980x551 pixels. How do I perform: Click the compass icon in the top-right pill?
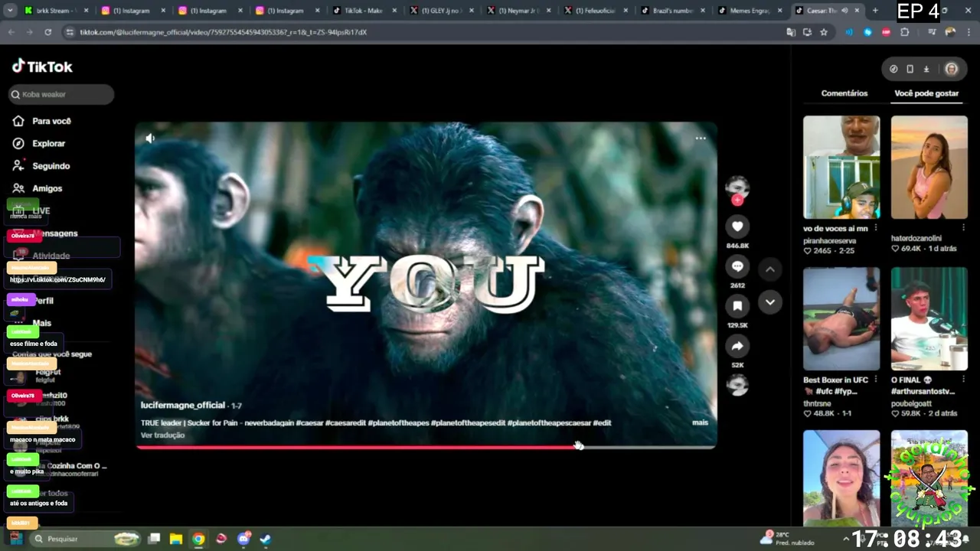click(893, 69)
